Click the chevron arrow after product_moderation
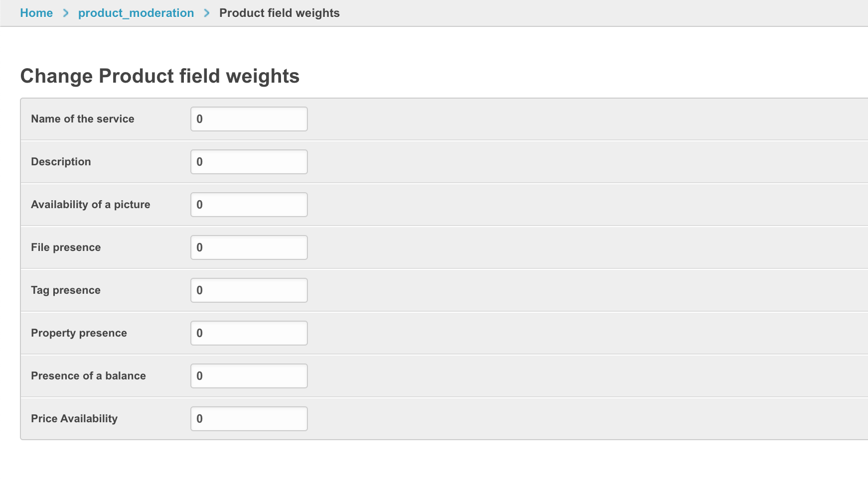Viewport: 868px width, 479px height. click(207, 13)
